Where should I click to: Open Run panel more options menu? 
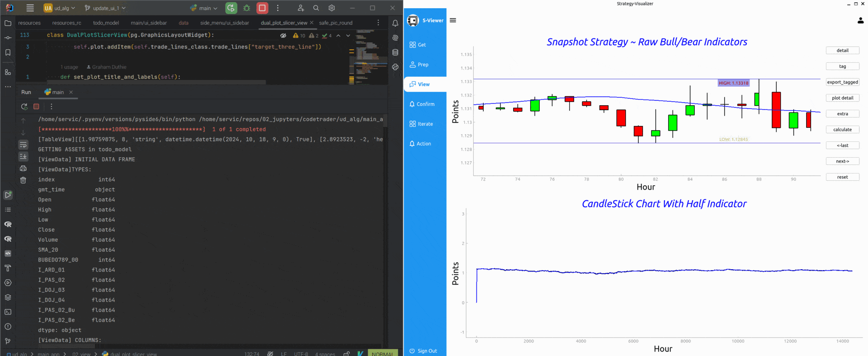pyautogui.click(x=52, y=107)
